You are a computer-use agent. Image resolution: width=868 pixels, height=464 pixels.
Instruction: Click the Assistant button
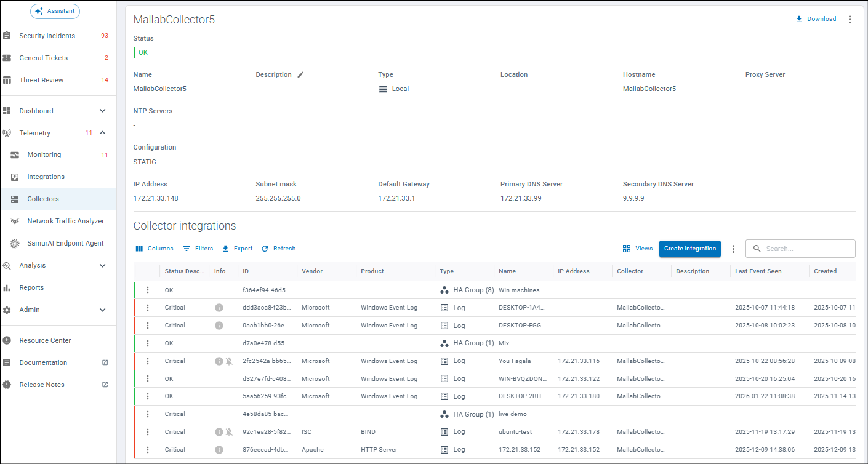point(55,11)
